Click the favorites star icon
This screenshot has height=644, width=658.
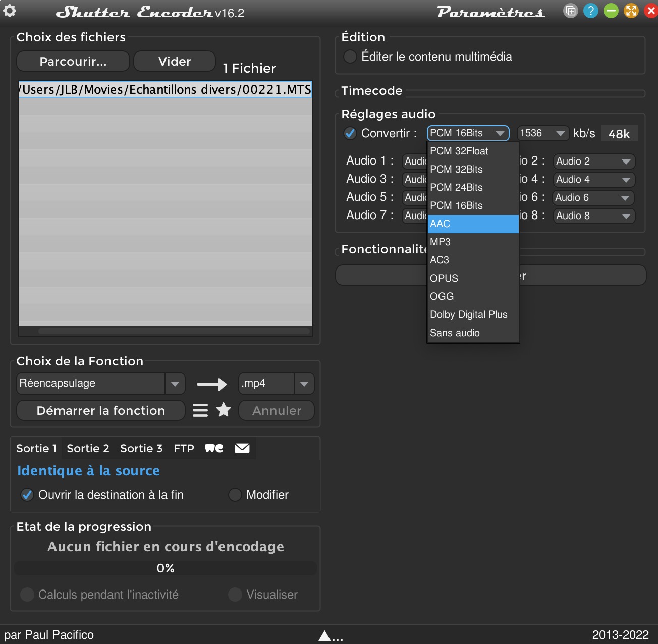click(224, 410)
